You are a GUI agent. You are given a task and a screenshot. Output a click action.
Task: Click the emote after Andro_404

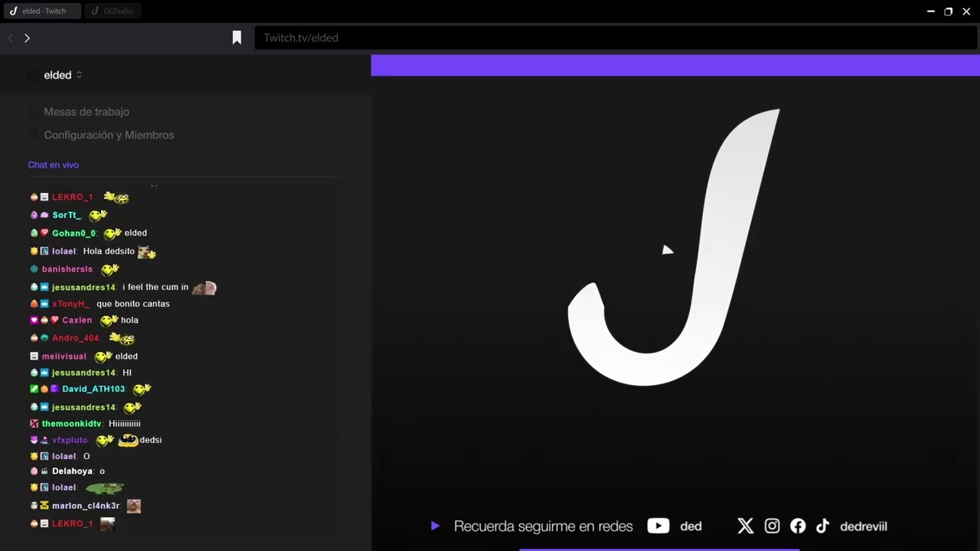[122, 338]
